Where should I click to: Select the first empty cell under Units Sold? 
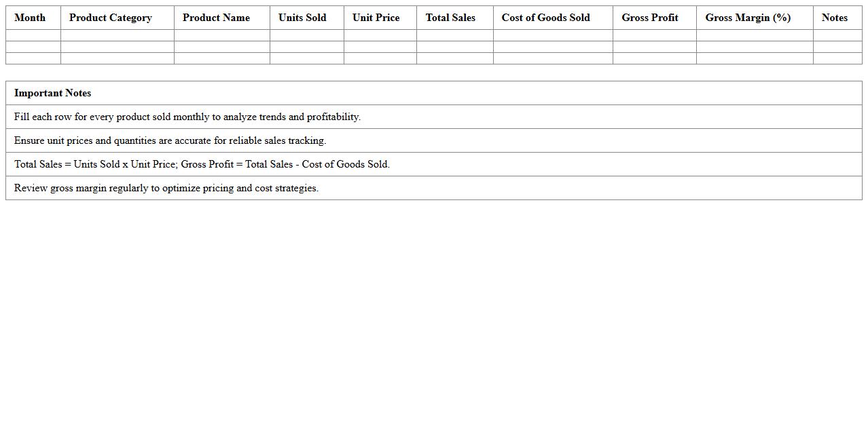click(x=307, y=35)
